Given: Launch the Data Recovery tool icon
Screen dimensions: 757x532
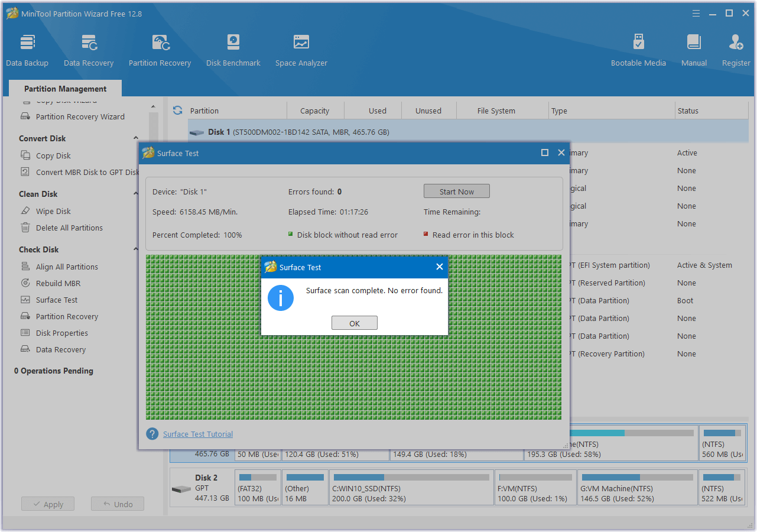Looking at the screenshot, I should tap(89, 50).
